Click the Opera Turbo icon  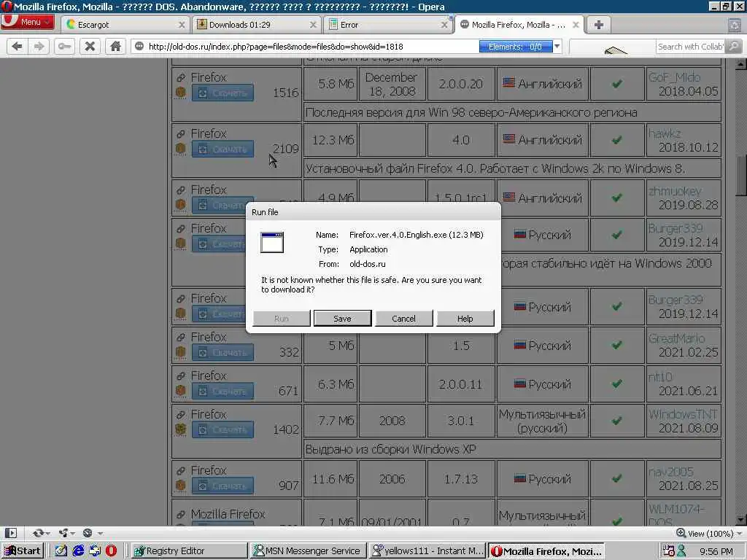point(88,533)
